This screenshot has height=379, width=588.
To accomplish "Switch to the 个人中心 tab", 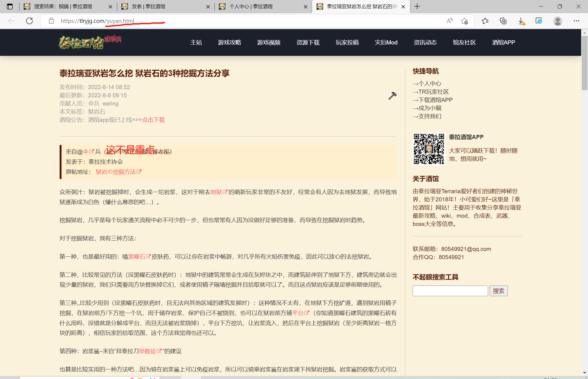I will (x=250, y=7).
